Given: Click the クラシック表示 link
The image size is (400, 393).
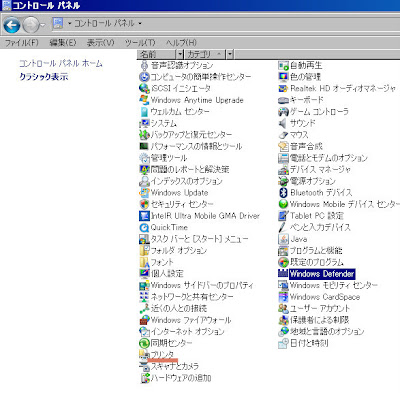Looking at the screenshot, I should (44, 77).
